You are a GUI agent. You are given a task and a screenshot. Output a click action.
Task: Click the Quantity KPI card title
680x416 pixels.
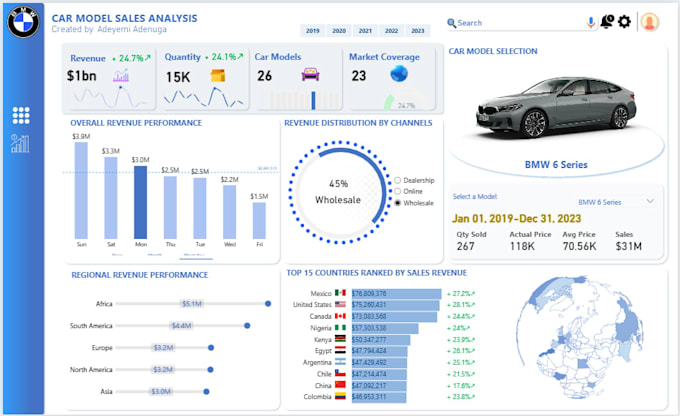tap(183, 57)
